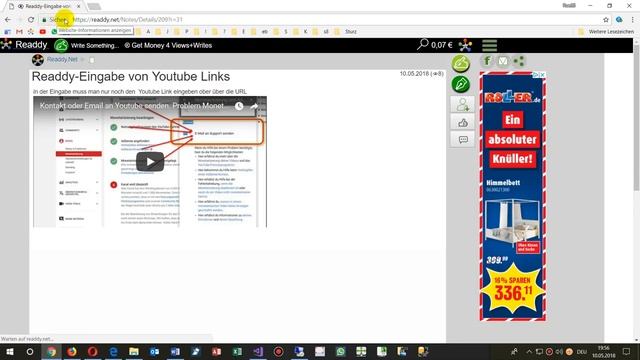The width and height of the screenshot is (640, 360).
Task: Open Excel from the taskbar
Action: [237, 351]
